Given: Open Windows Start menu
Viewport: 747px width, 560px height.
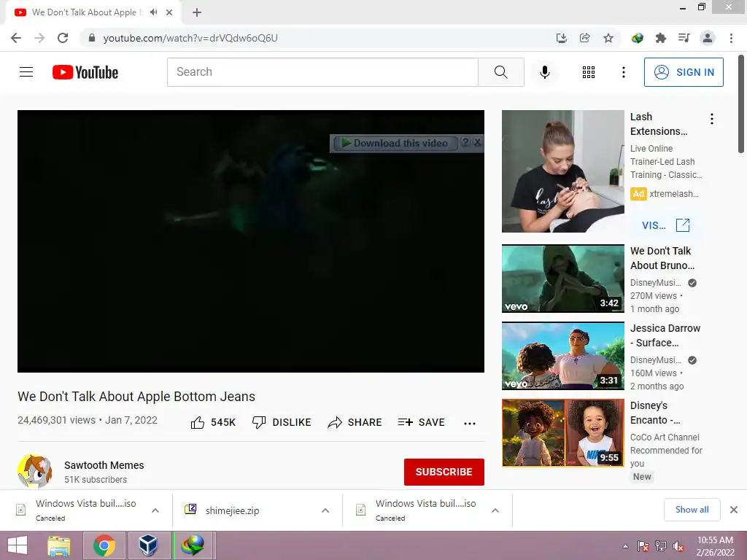Looking at the screenshot, I should tap(18, 545).
